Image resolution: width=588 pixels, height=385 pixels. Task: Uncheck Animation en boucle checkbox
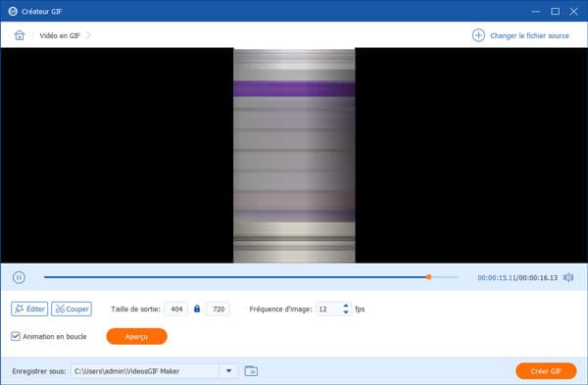[16, 336]
